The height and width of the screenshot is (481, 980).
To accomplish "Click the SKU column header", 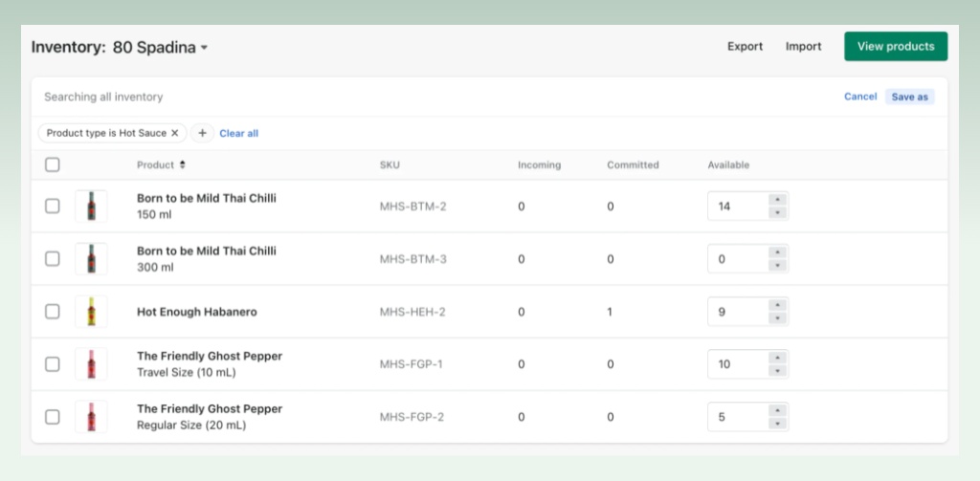I will coord(390,164).
